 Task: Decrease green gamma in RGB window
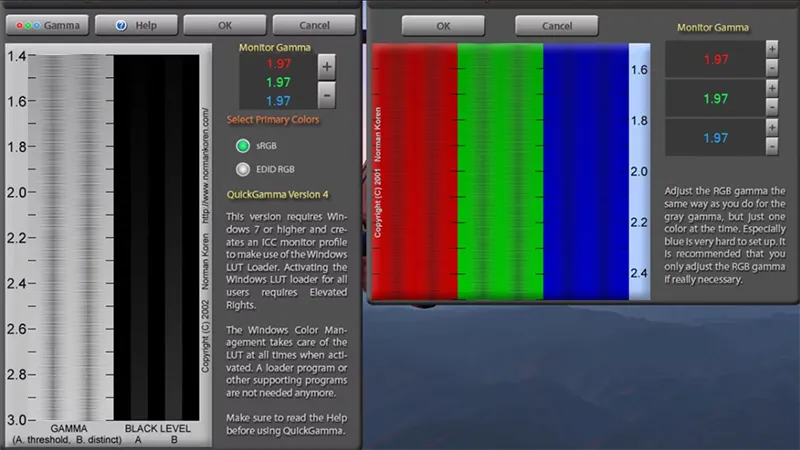[x=772, y=107]
